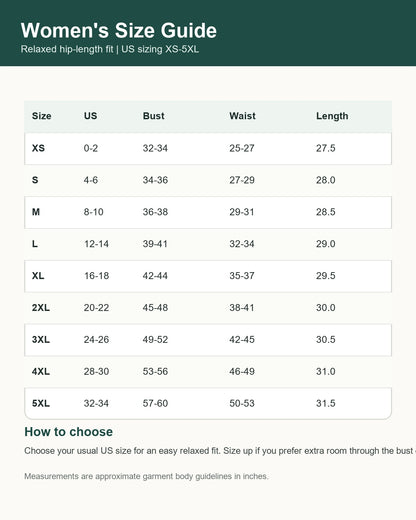Screen dimensions: 416x520
Task: Click the Women's Size Guide title
Action: point(119,30)
